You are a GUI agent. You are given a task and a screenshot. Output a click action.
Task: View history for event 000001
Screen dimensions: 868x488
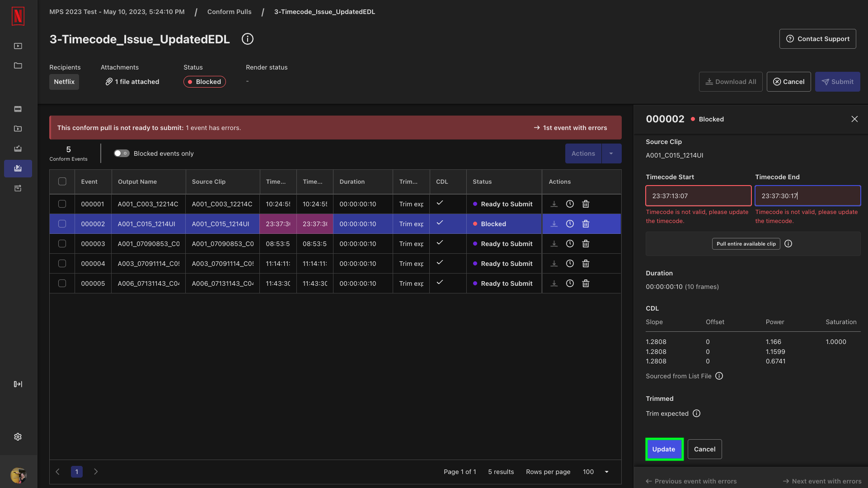tap(570, 204)
